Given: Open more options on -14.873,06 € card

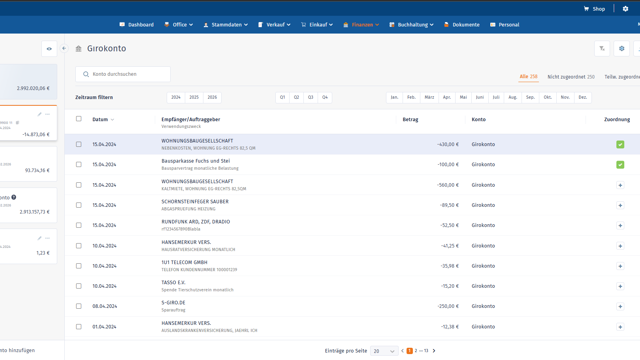Looking at the screenshot, I should point(47,114).
